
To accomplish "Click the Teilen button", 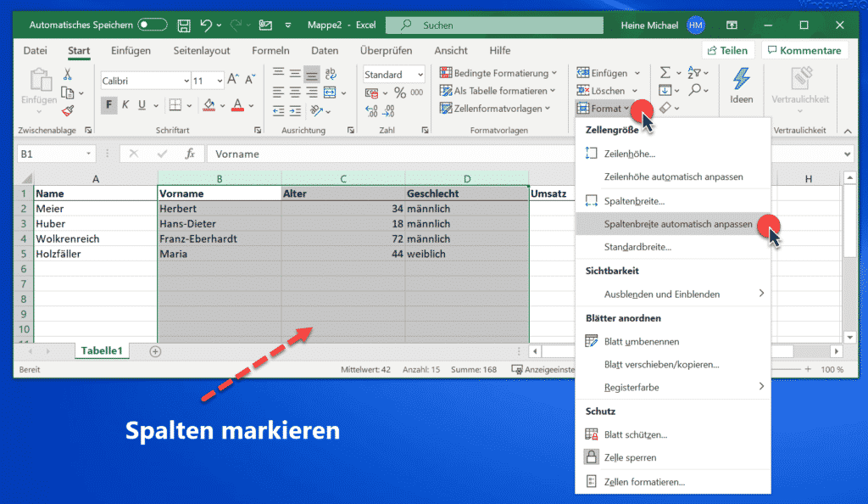I will tap(727, 50).
